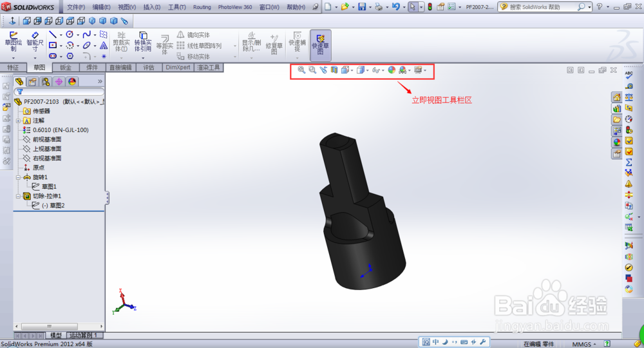Activate the Smart Dimension (智能尺寸) tool
Screen dimensions: 644x348
tap(35, 42)
